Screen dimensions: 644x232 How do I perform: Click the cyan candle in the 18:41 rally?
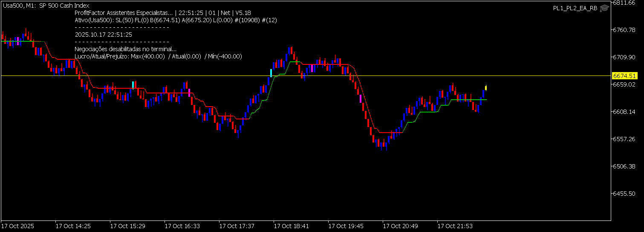[x=271, y=72]
